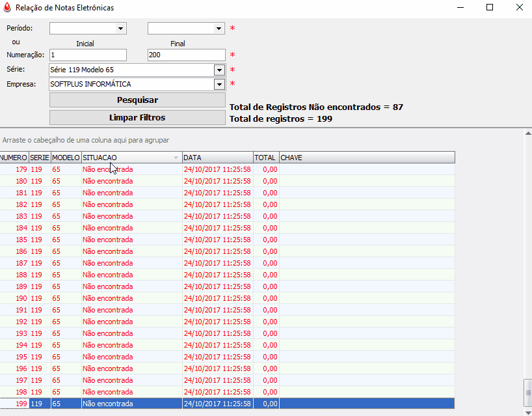Viewport: 532px width, 416px height.
Task: Open the SITUACAO column filter arrow
Action: click(x=176, y=158)
